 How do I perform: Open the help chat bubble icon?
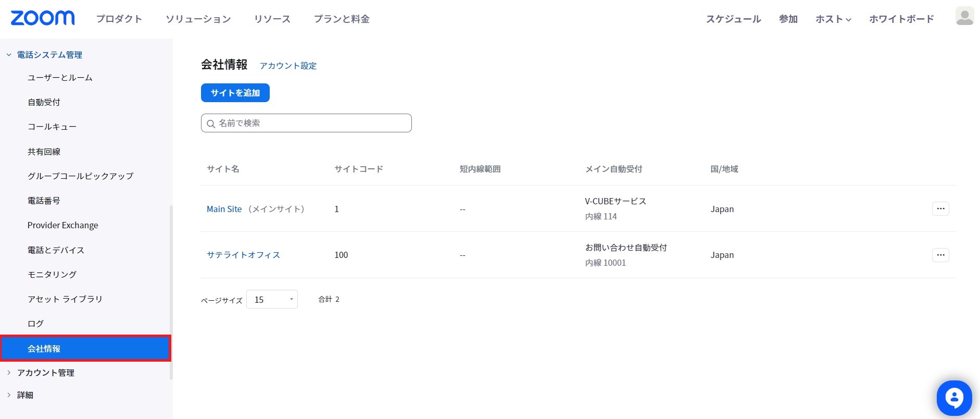pyautogui.click(x=954, y=398)
